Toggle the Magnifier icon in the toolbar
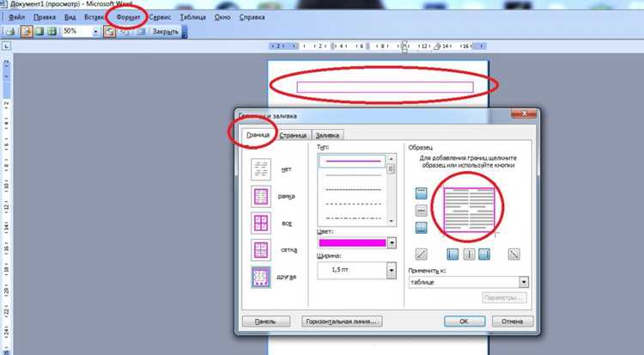Image resolution: width=644 pixels, height=355 pixels. pos(27,31)
